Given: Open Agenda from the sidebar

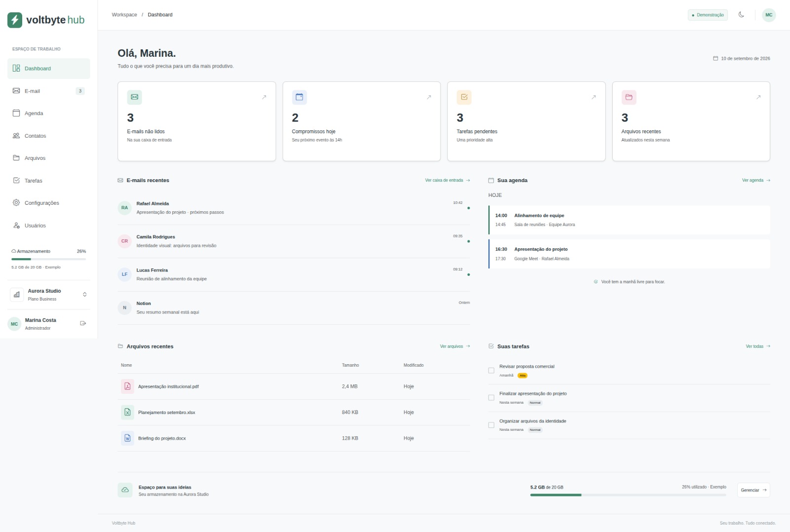Looking at the screenshot, I should click(48, 114).
